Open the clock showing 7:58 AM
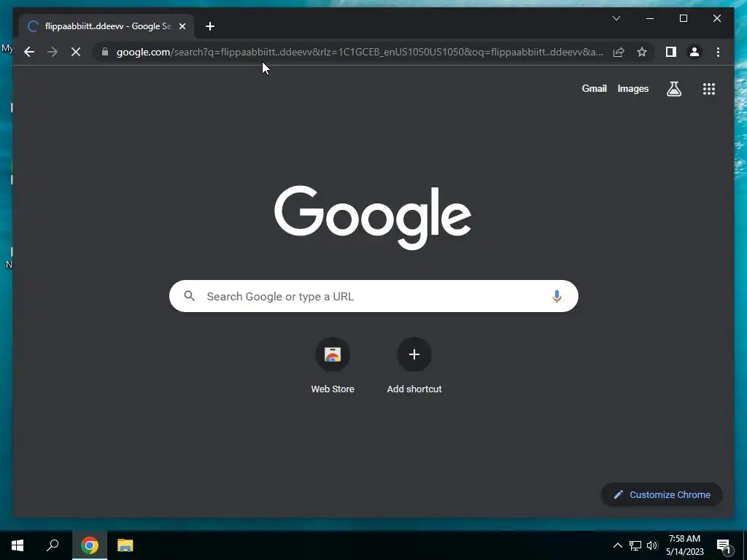 [684, 545]
